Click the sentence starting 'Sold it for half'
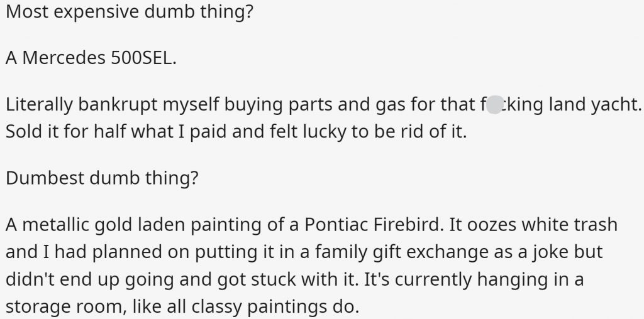 pyautogui.click(x=236, y=132)
